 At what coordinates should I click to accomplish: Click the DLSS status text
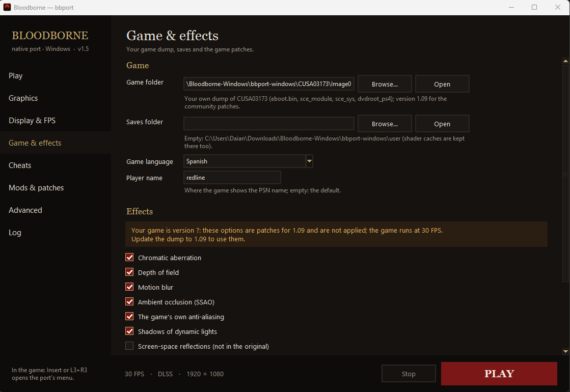[x=165, y=374]
